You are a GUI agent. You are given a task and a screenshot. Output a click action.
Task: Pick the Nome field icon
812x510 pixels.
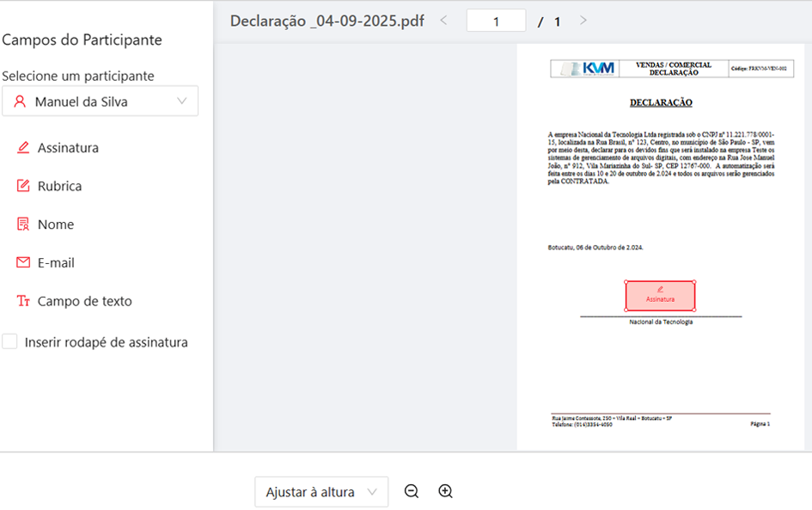pos(23,224)
